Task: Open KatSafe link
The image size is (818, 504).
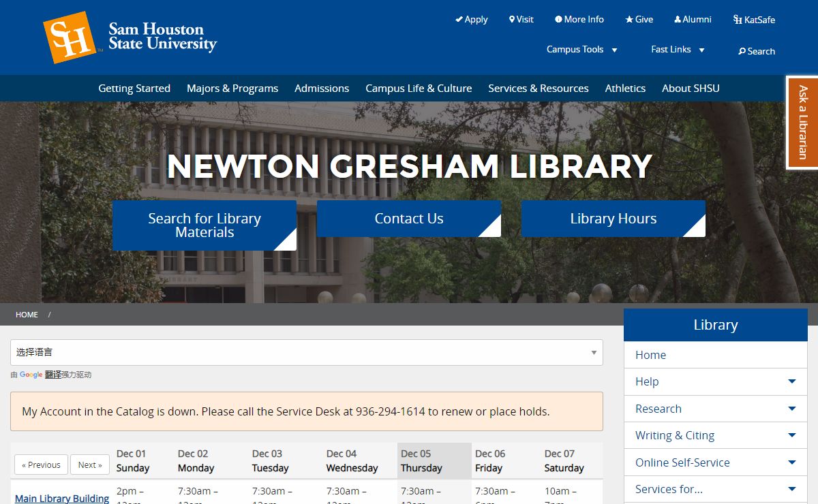Action: 754,20
